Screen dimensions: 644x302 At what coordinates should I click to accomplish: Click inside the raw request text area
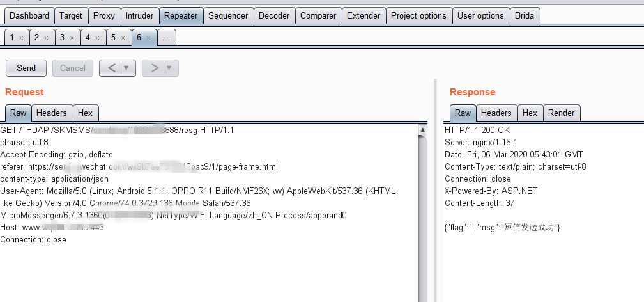pyautogui.click(x=204, y=269)
